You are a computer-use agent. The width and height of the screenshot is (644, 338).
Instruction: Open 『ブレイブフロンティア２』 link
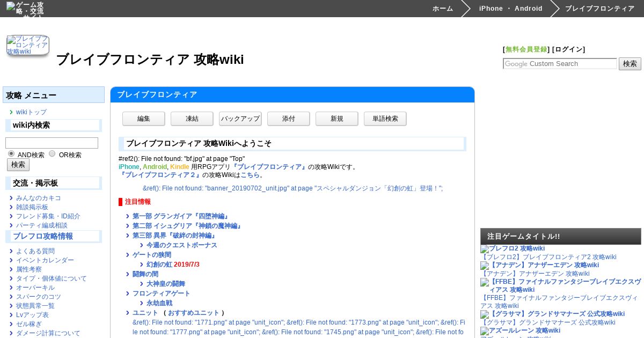(x=160, y=175)
